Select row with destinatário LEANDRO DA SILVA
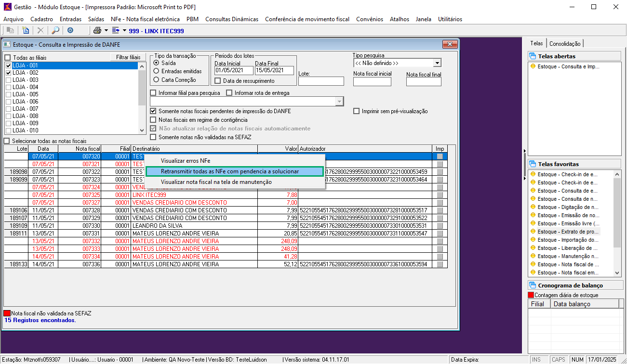 (226, 226)
